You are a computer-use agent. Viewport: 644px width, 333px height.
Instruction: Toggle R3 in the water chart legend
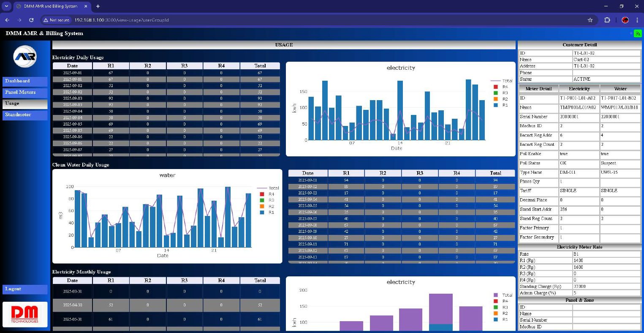(x=268, y=200)
